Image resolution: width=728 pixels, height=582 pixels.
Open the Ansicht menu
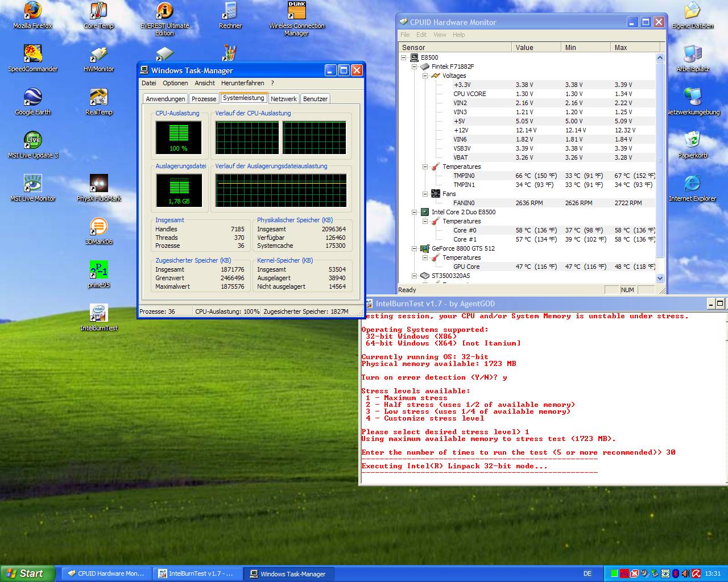205,83
